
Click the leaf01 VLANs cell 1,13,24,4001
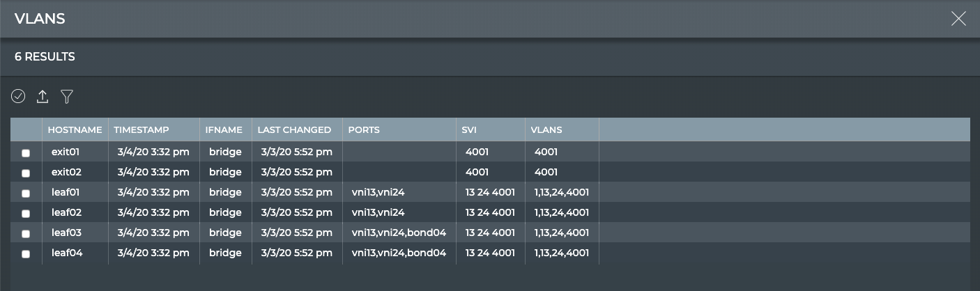pyautogui.click(x=562, y=192)
